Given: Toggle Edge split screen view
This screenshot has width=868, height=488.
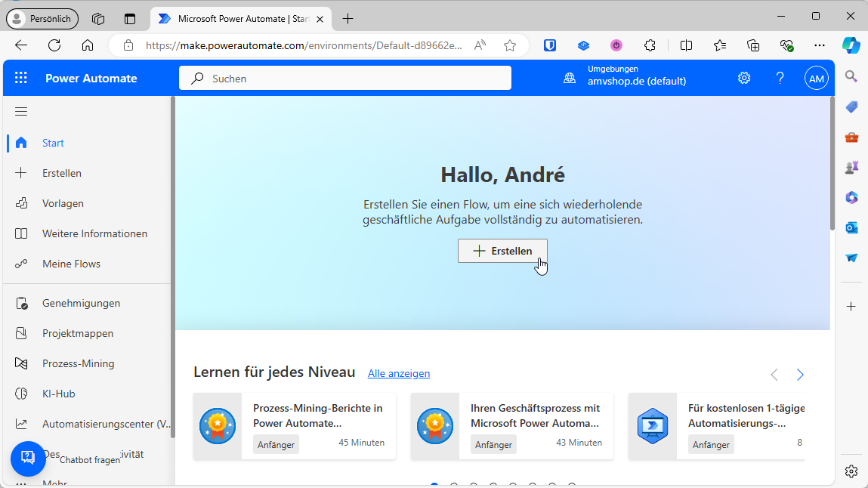Looking at the screenshot, I should (x=686, y=45).
